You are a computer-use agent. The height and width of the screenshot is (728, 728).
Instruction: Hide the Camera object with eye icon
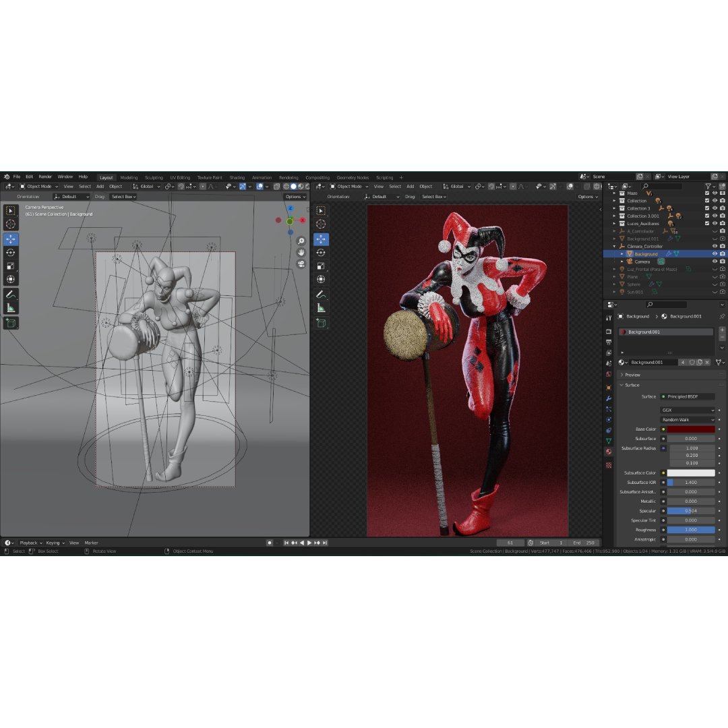tap(715, 262)
